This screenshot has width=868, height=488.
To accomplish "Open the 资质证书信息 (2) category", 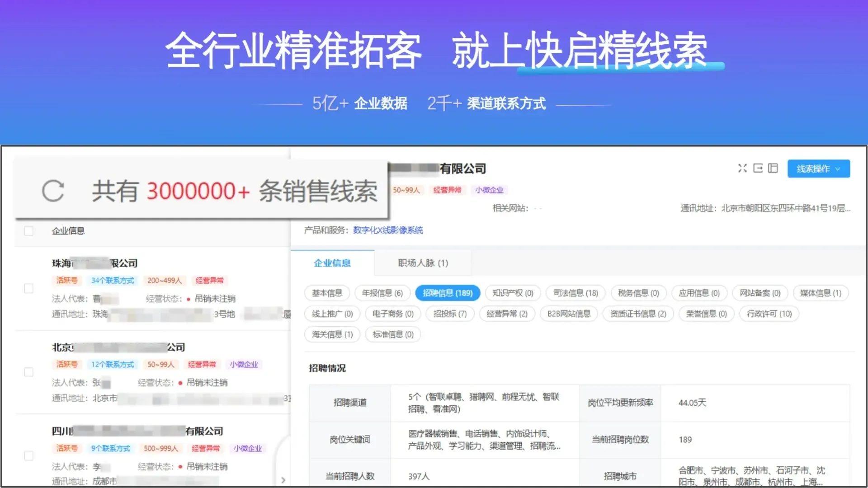I will (638, 314).
